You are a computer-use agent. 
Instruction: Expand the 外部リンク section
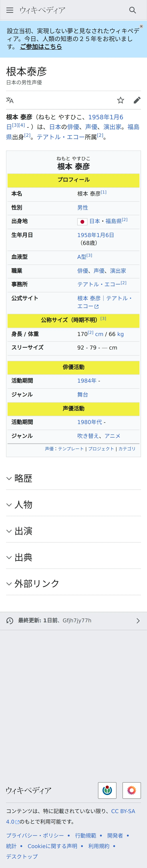tap(36, 584)
